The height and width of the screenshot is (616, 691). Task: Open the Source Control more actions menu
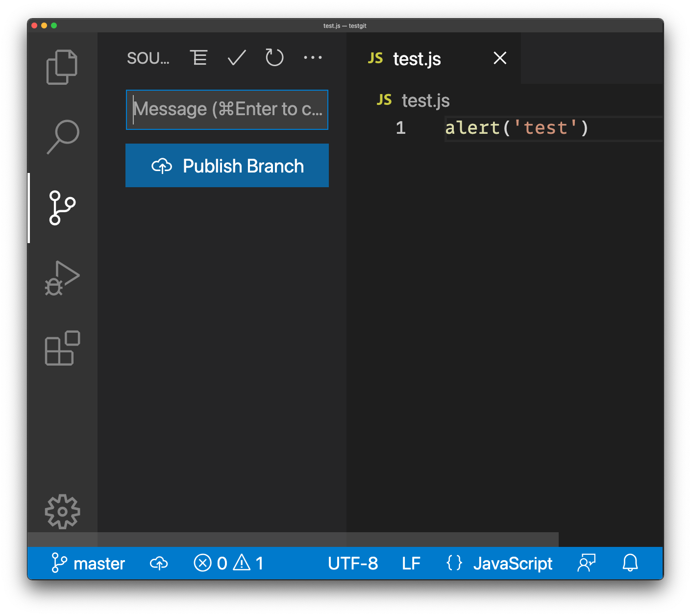(313, 58)
